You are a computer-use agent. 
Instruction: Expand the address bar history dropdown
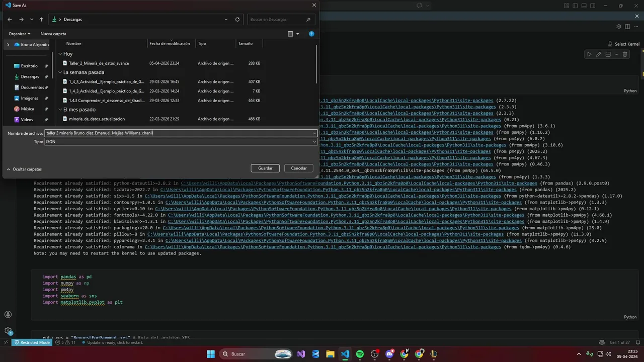[x=226, y=20]
